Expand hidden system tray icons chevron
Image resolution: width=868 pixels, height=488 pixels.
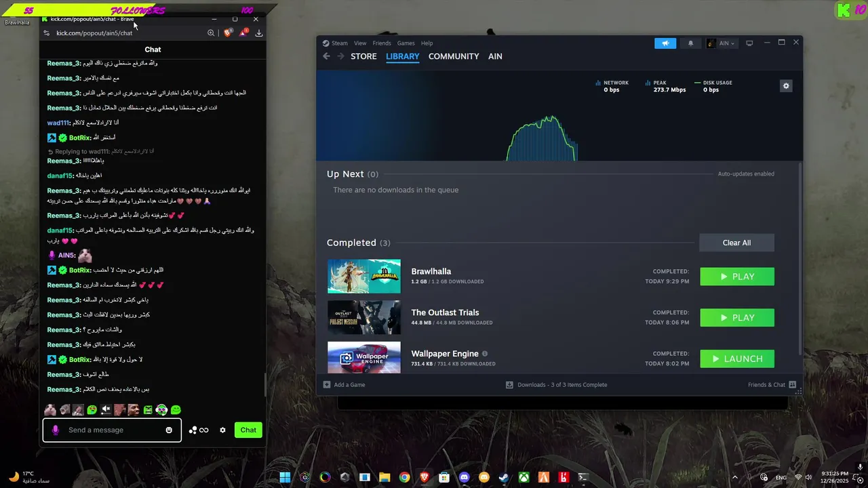point(735,477)
